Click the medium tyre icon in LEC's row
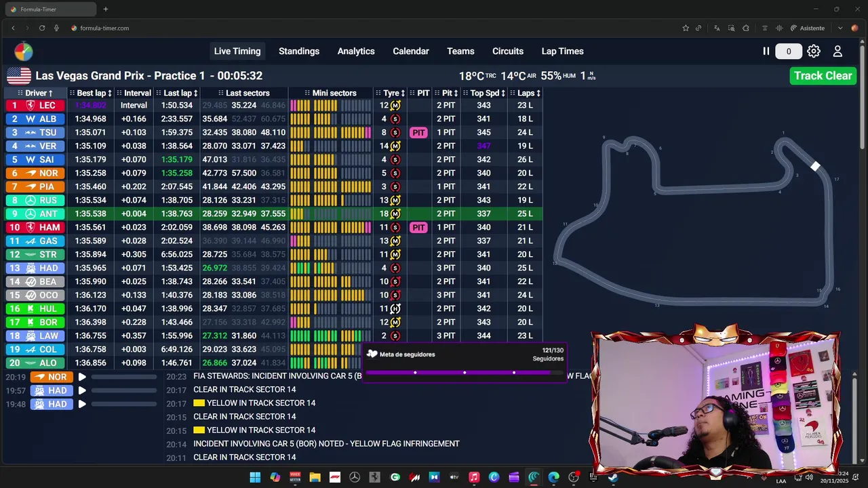Image resolution: width=868 pixels, height=488 pixels. point(395,106)
